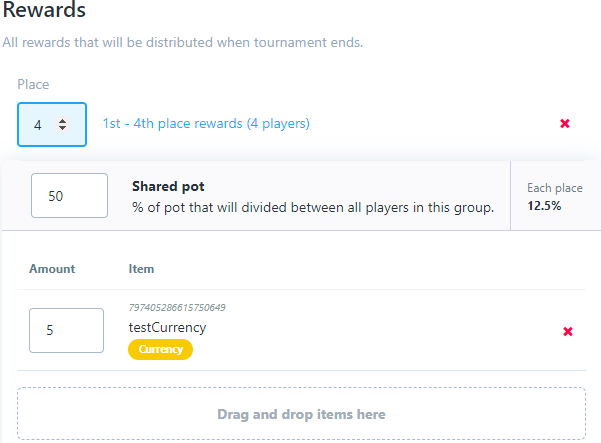Click the Place field label
This screenshot has width=601, height=443.
pos(33,85)
